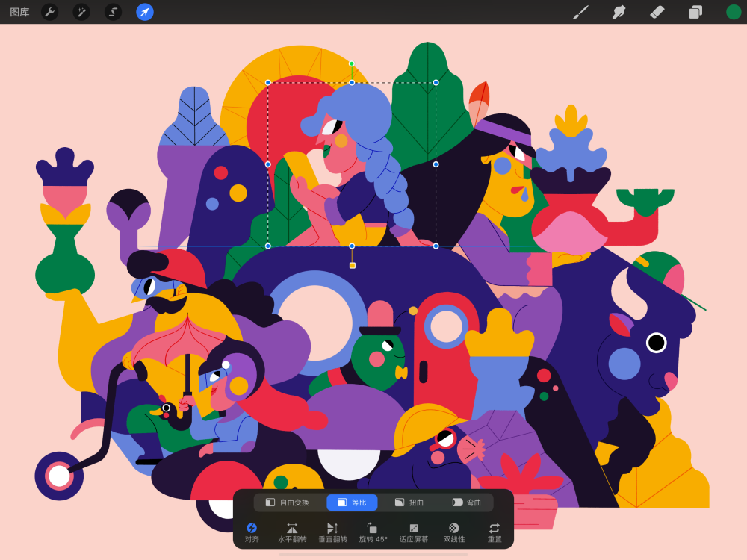
Task: Open the 双线性 interpolation options
Action: [453, 532]
